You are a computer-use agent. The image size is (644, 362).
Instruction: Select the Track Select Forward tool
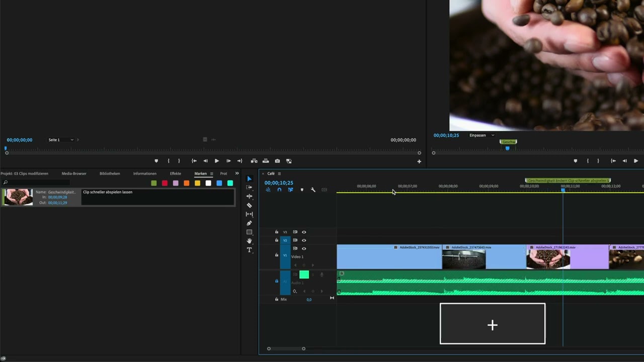249,187
